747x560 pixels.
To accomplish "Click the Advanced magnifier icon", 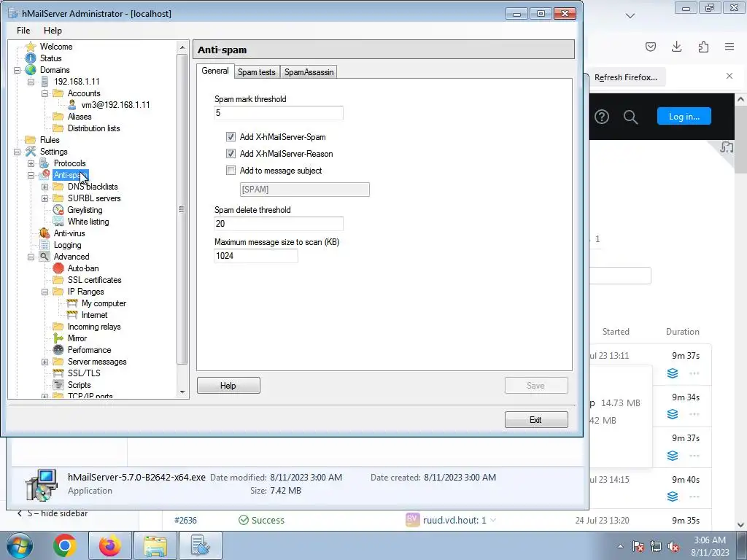I will 44,257.
